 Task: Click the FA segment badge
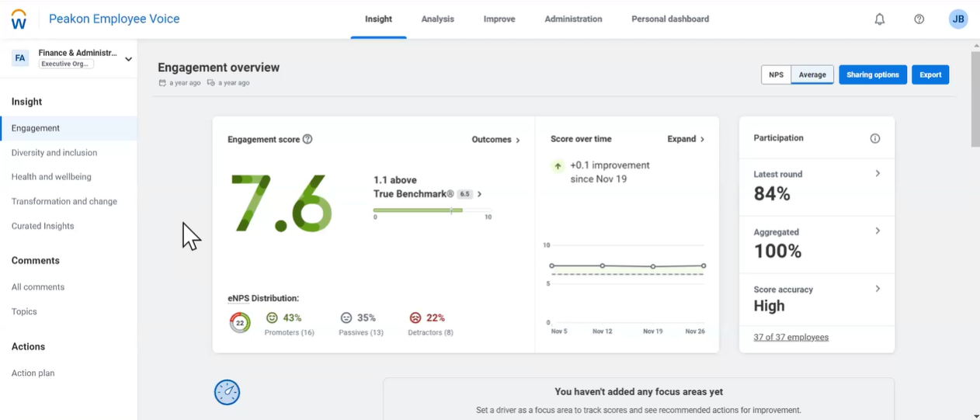(20, 58)
